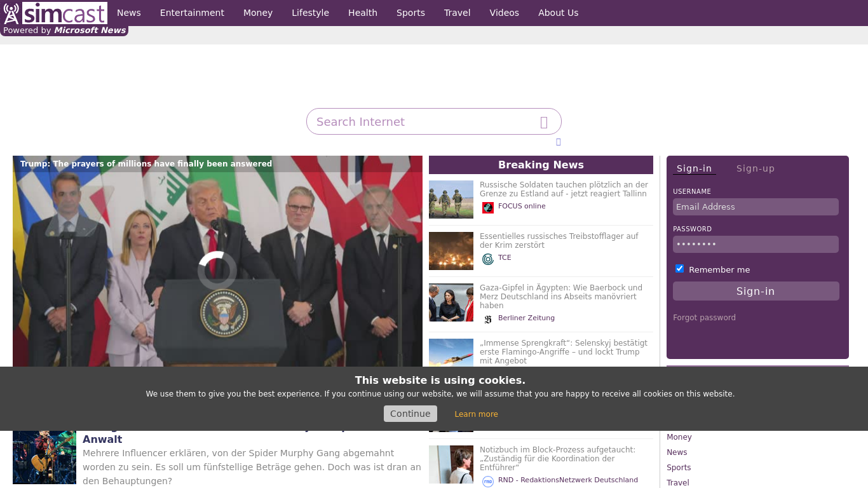Image resolution: width=868 pixels, height=488 pixels.
Task: Click the FOCUS online source icon
Action: pos(487,207)
